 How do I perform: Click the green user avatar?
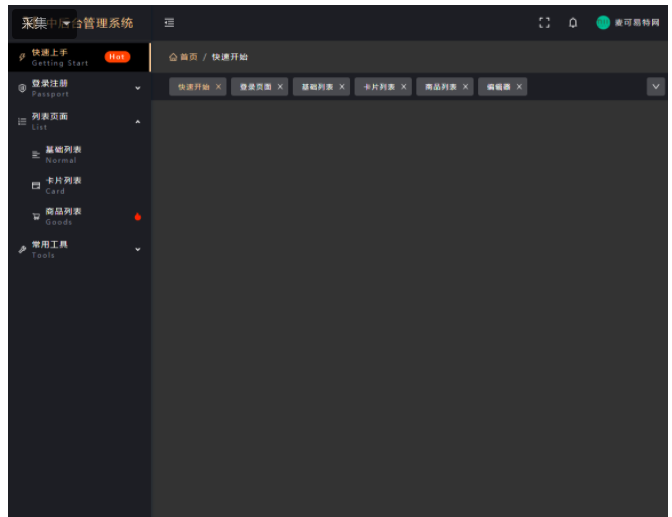click(x=603, y=23)
